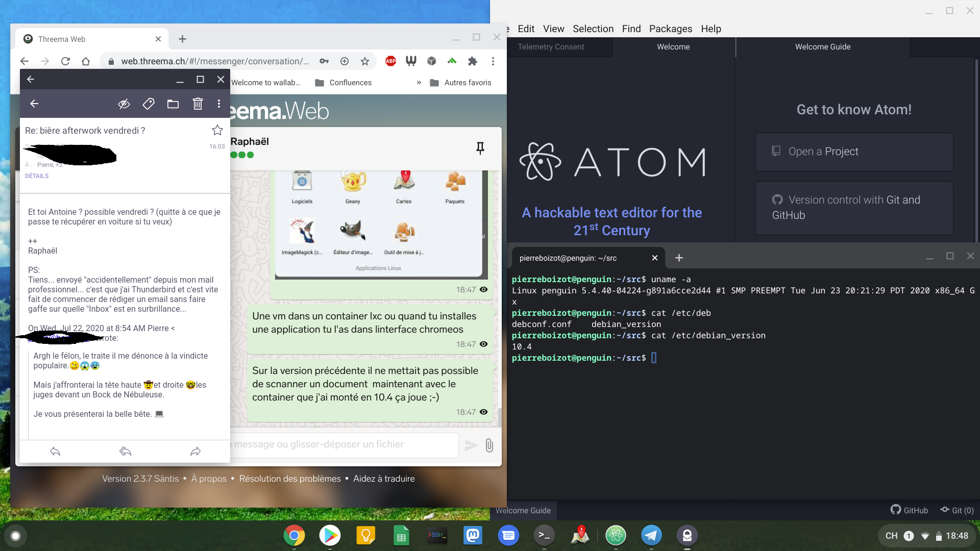Image resolution: width=980 pixels, height=551 pixels.
Task: Open the Autres favoris bookmark folder
Action: pyautogui.click(x=460, y=83)
